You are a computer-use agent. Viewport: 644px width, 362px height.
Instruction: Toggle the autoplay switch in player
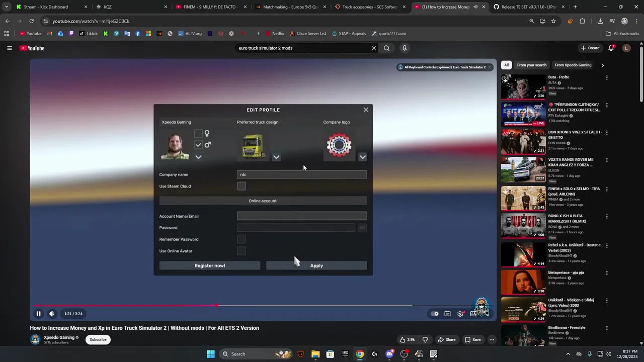click(435, 314)
